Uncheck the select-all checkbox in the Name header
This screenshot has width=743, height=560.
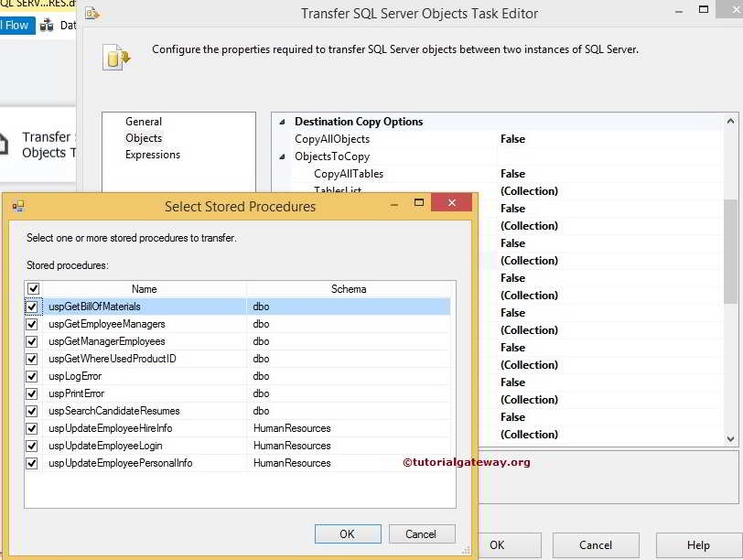tap(32, 288)
